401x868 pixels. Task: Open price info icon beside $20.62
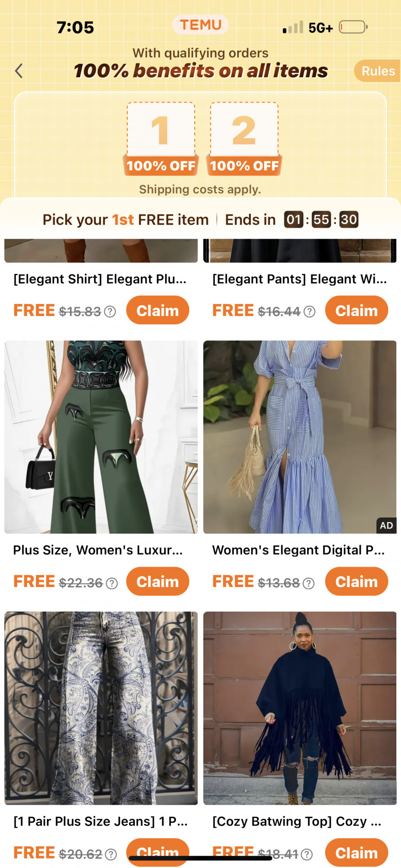click(x=111, y=854)
